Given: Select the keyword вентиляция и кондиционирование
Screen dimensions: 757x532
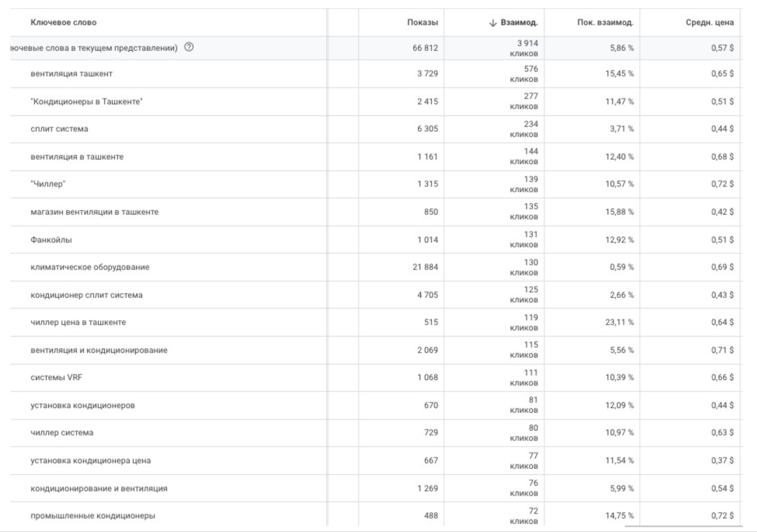Looking at the screenshot, I should 99,350.
